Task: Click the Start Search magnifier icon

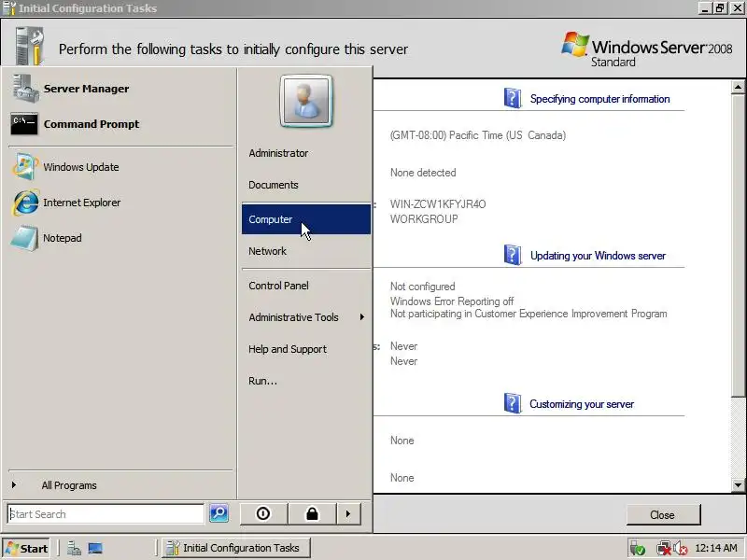Action: click(x=218, y=512)
